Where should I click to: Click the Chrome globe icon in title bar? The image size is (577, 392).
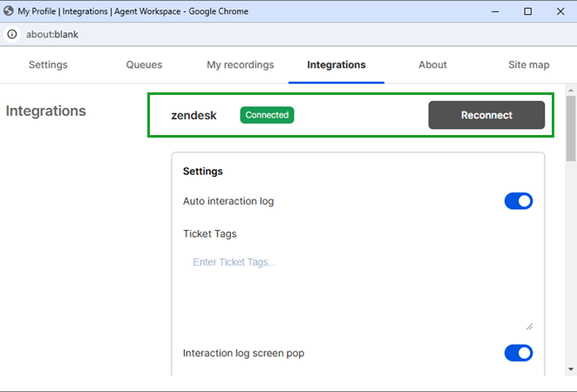click(x=9, y=11)
